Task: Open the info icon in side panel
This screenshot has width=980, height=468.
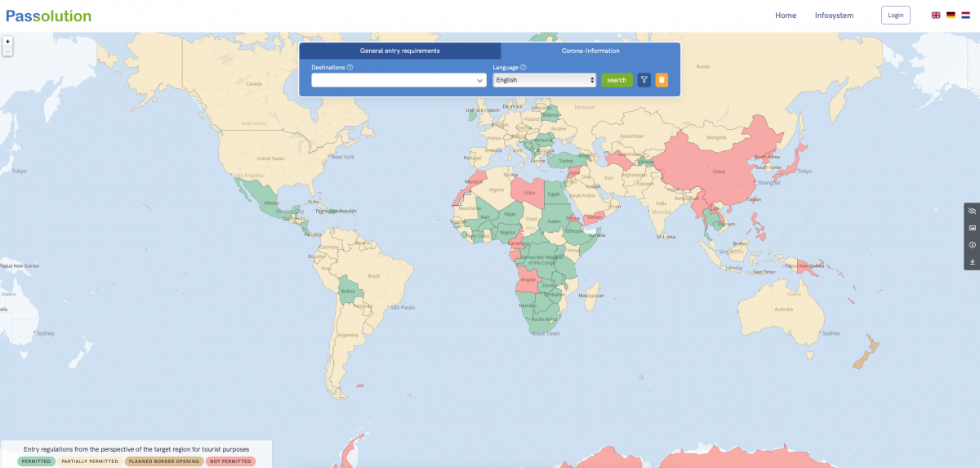Action: [972, 245]
